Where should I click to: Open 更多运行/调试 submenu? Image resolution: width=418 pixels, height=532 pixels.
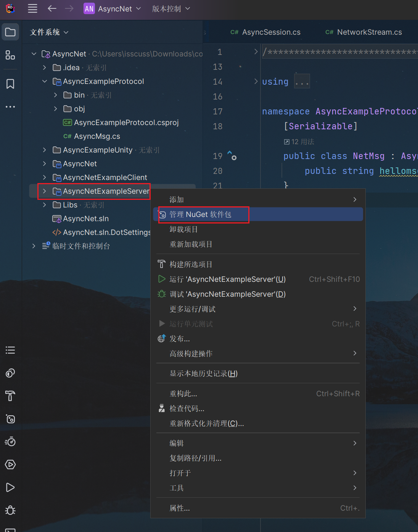click(x=258, y=309)
